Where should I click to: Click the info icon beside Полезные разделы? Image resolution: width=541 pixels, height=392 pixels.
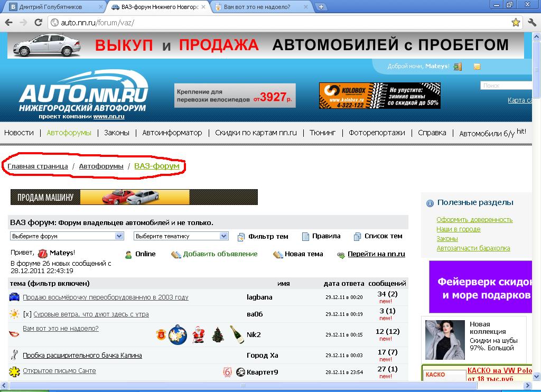tap(430, 203)
